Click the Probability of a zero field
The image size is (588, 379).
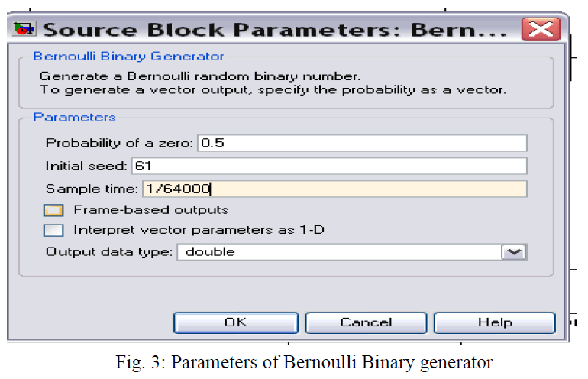click(x=362, y=143)
